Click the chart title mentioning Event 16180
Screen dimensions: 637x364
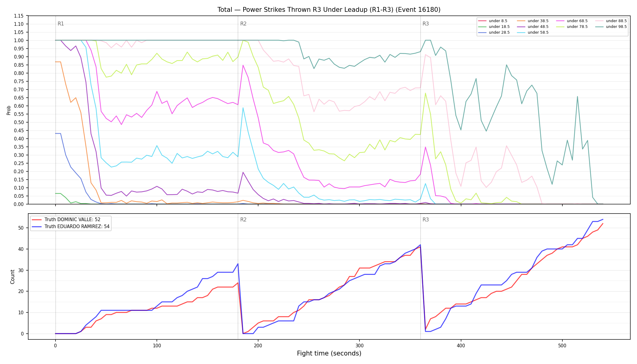(329, 10)
